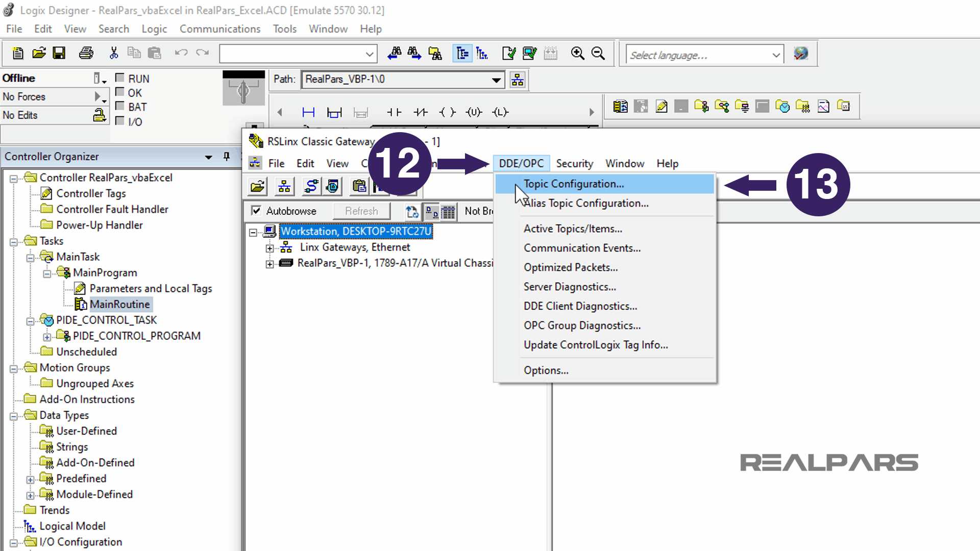This screenshot has height=551, width=980.
Task: Select PIDE_CONTROL_TASK in organizer tree
Action: point(106,320)
